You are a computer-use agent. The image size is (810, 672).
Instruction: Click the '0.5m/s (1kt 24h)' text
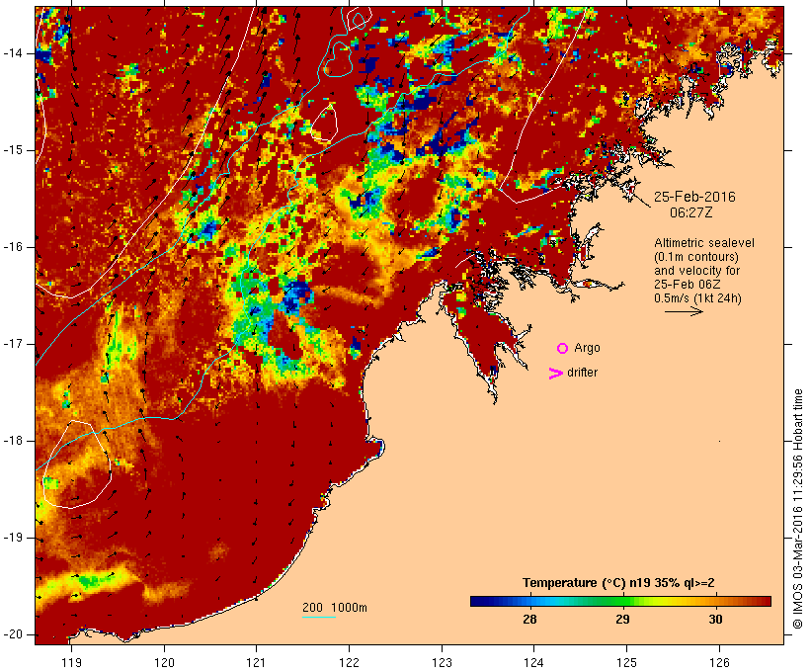pos(697,298)
